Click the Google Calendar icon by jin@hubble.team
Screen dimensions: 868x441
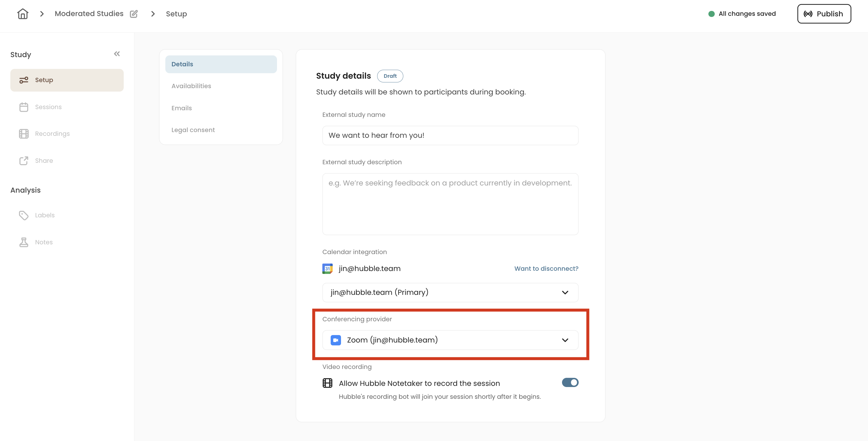327,269
